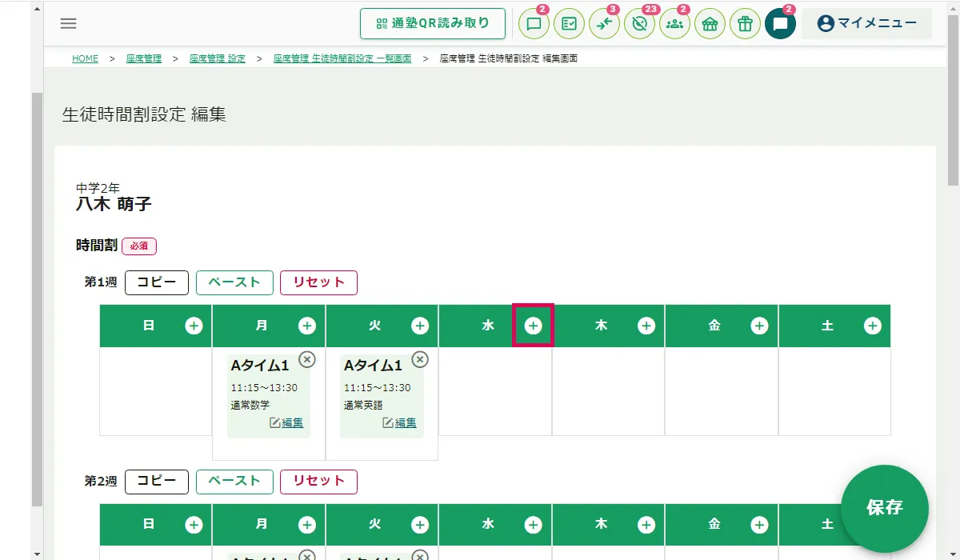Paste into the week 1 timetable

click(234, 282)
